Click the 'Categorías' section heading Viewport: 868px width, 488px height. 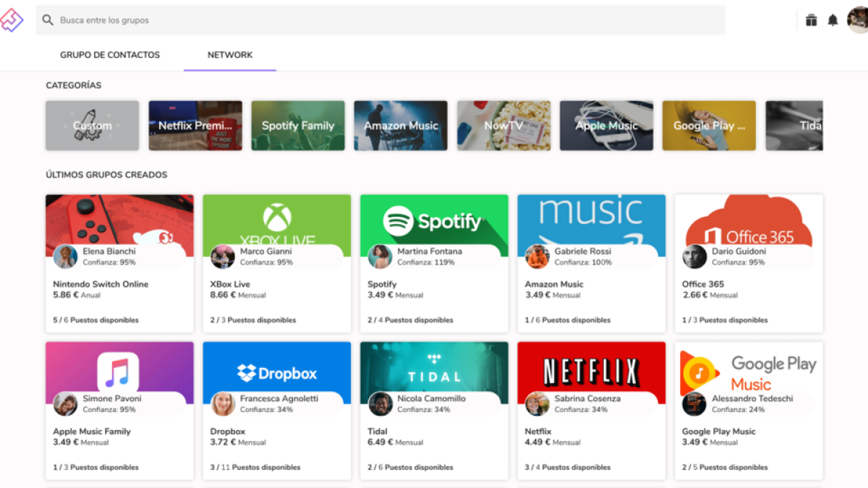[x=74, y=85]
